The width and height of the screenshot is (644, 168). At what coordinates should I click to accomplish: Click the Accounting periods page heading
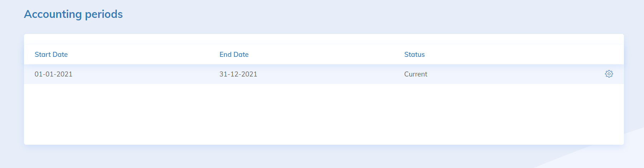point(73,14)
